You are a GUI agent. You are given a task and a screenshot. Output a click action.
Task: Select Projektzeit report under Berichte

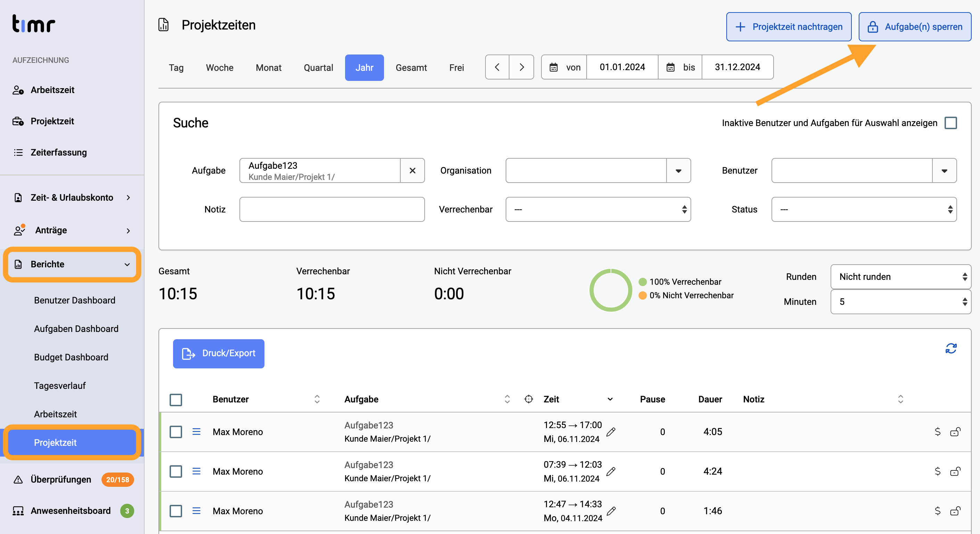72,442
